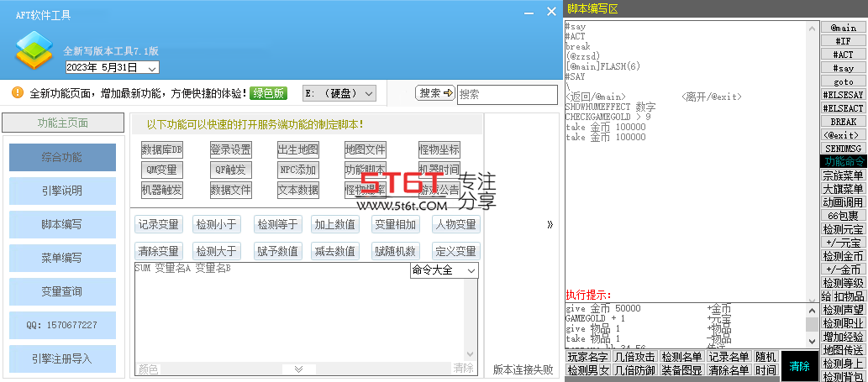The image size is (868, 382).
Task: Click the highlighted 功能命令 item
Action: pyautogui.click(x=843, y=161)
